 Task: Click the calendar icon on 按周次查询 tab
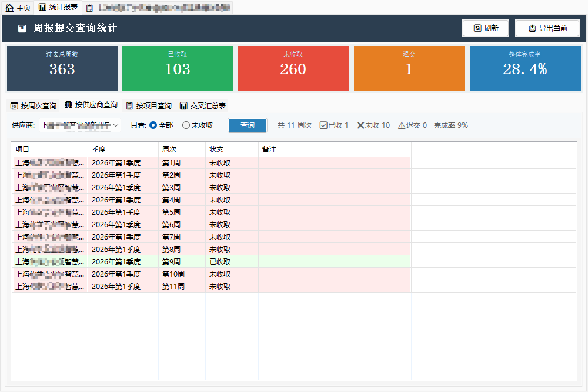click(14, 106)
